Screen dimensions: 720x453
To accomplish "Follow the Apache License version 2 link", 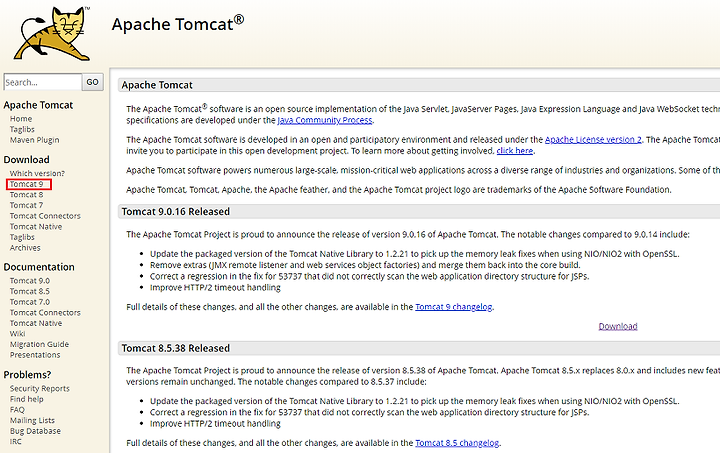I will click(593, 140).
